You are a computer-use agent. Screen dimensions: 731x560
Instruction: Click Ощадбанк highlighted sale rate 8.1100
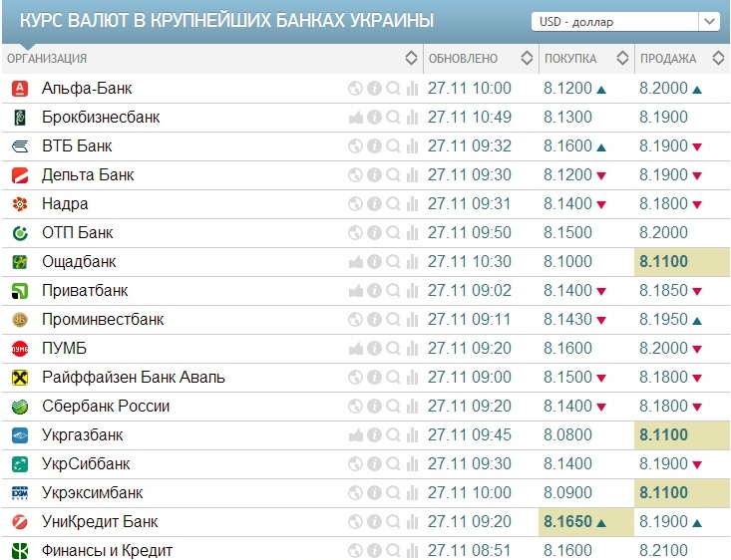pyautogui.click(x=663, y=261)
